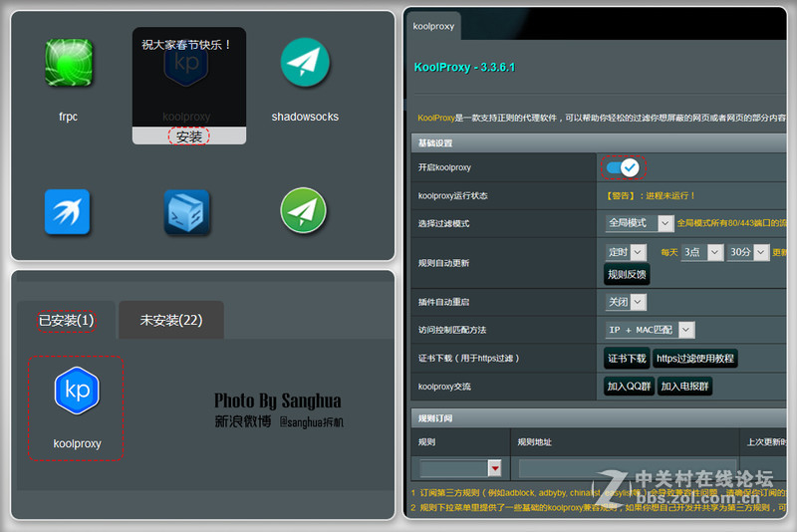Open the 3点 hour dropdown
Screen dimensions: 797x532
point(703,252)
